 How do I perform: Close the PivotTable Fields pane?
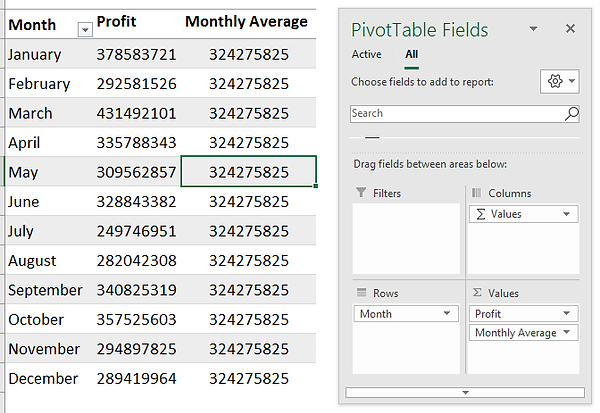click(x=570, y=29)
